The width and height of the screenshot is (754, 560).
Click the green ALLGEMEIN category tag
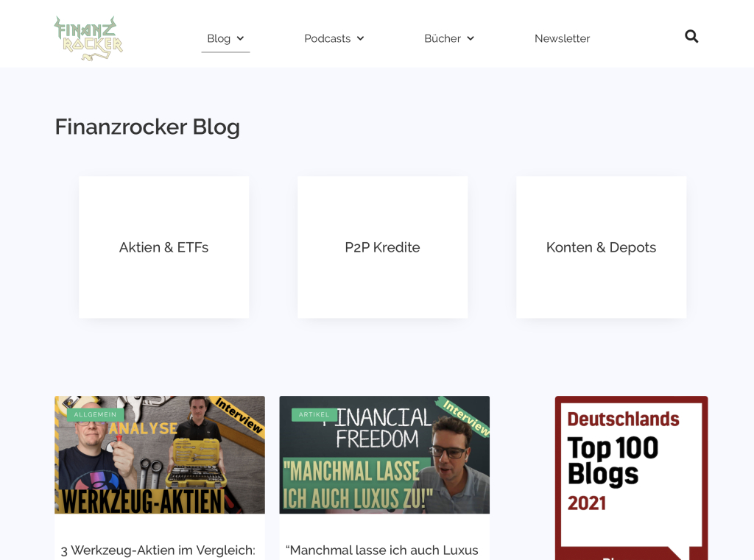(x=95, y=414)
